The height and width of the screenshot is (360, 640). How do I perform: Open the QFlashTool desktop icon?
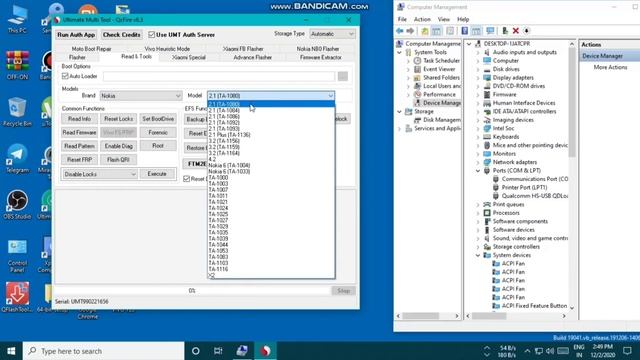click(17, 297)
